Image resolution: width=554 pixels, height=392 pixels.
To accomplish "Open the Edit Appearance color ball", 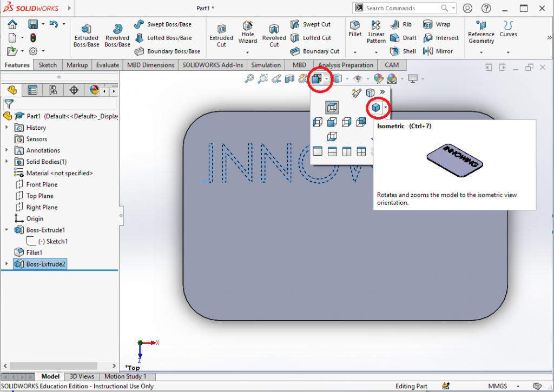I will point(379,79).
